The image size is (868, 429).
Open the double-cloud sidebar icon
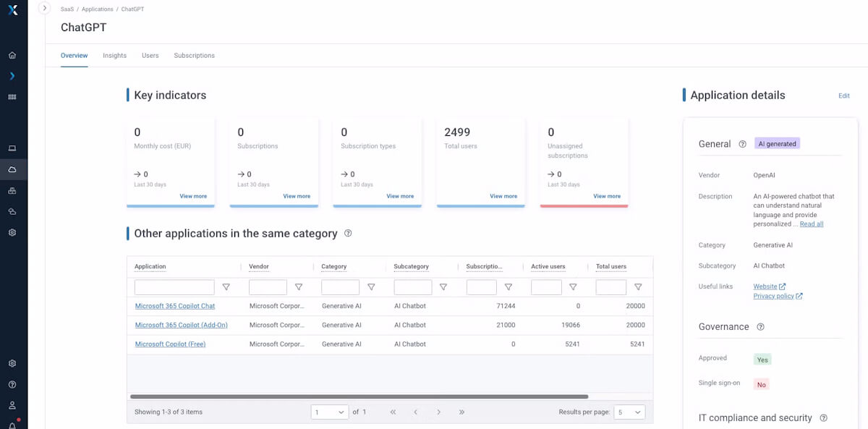(x=12, y=211)
